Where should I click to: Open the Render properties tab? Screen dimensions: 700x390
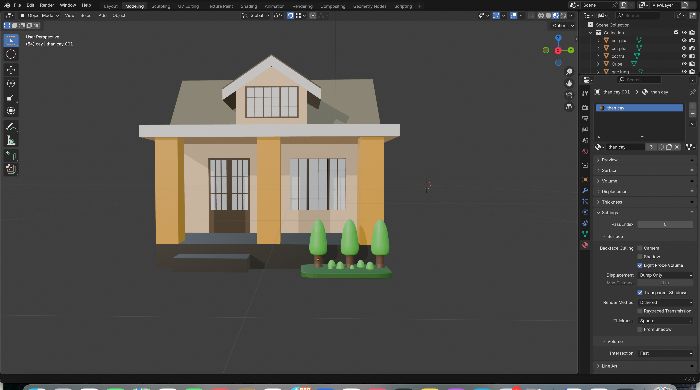585,108
